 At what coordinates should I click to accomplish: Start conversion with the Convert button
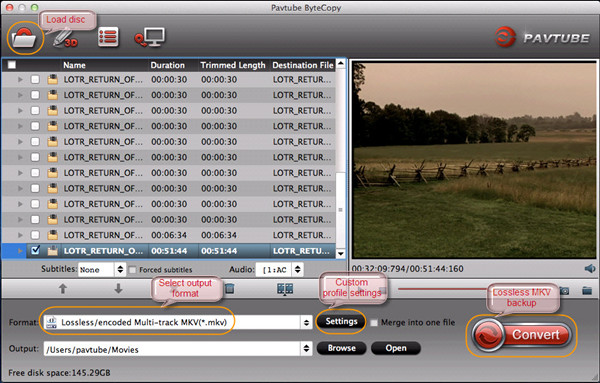[521, 335]
